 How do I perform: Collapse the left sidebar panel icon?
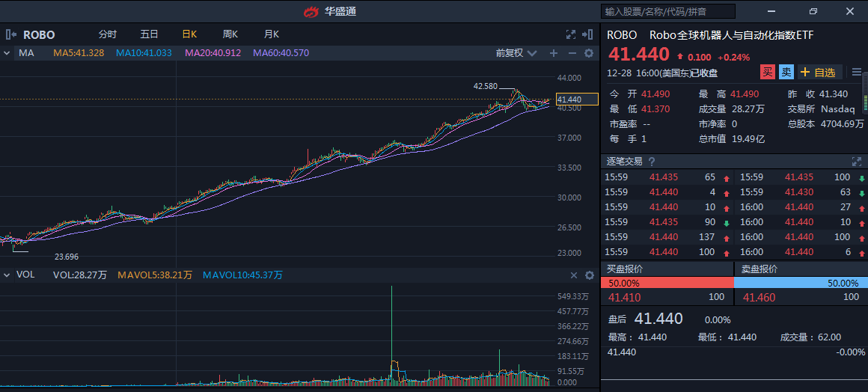[x=10, y=34]
